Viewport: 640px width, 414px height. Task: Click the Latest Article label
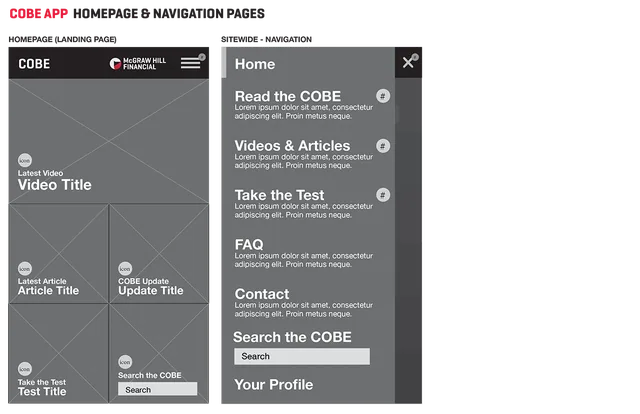point(42,281)
